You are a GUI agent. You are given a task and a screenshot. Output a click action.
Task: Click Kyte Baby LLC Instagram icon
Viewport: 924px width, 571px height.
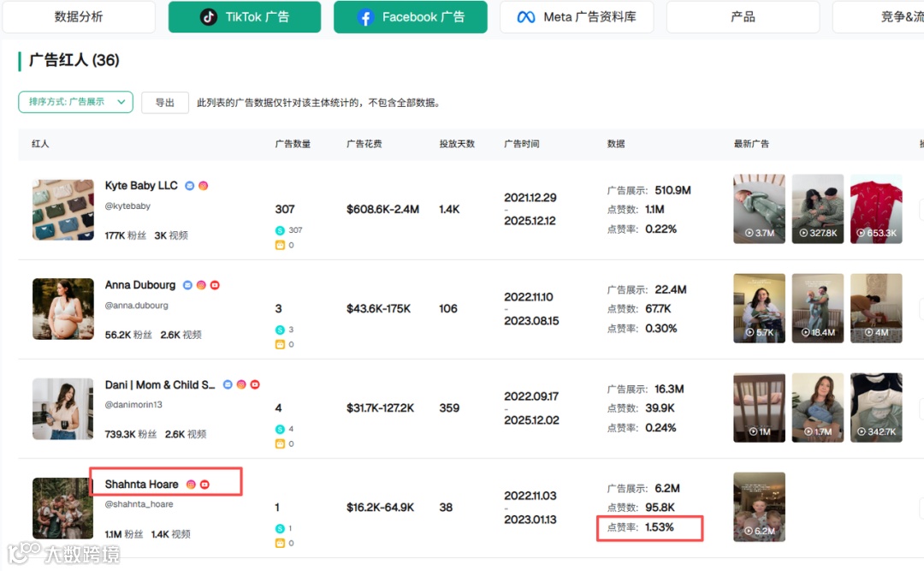[x=204, y=186]
